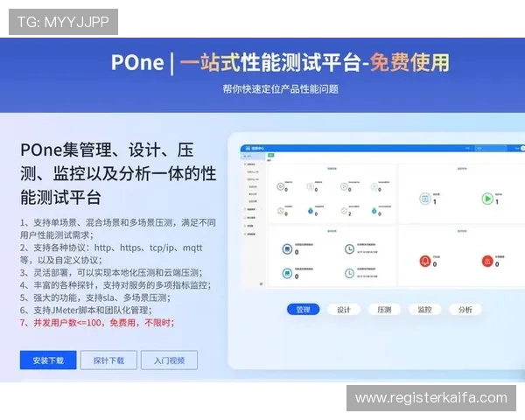The image size is (525, 420).
Task: Click item 5 text "强大的功能，支持sla、多场景压测"
Action: click(100, 297)
